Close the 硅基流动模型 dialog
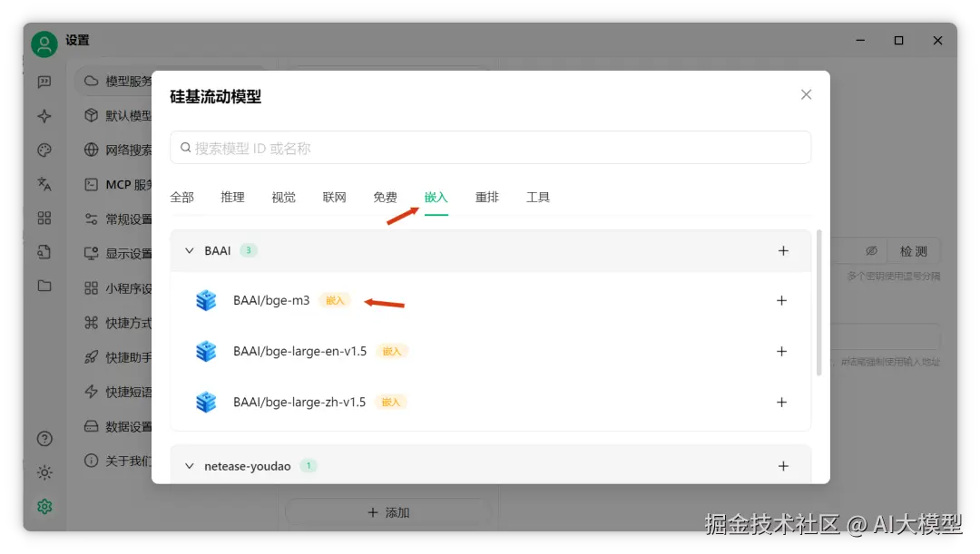This screenshot has height=554, width=980. tap(807, 94)
